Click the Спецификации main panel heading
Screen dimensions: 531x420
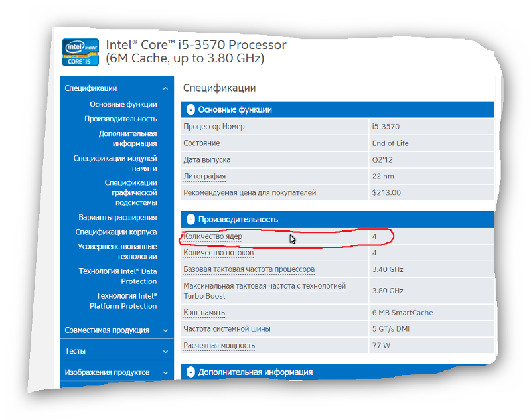point(219,88)
